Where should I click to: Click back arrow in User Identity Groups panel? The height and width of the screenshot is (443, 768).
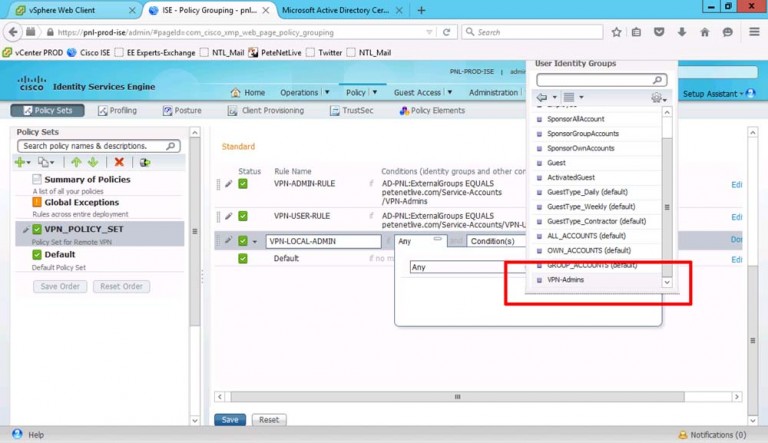[x=542, y=97]
